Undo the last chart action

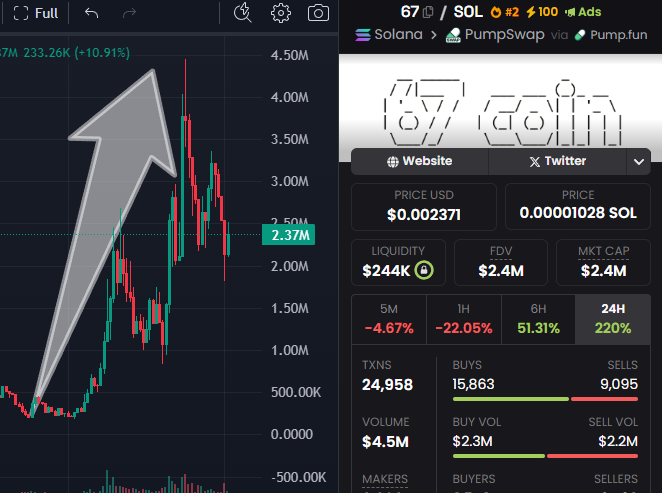(91, 13)
